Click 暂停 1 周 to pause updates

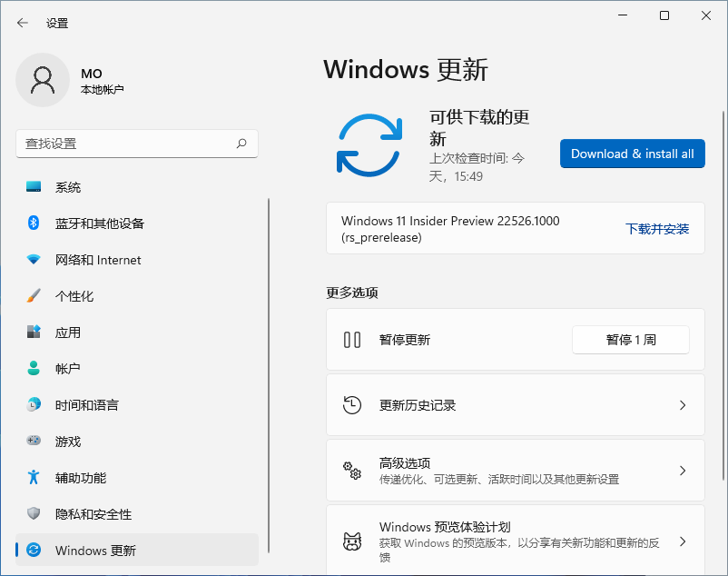tap(630, 339)
